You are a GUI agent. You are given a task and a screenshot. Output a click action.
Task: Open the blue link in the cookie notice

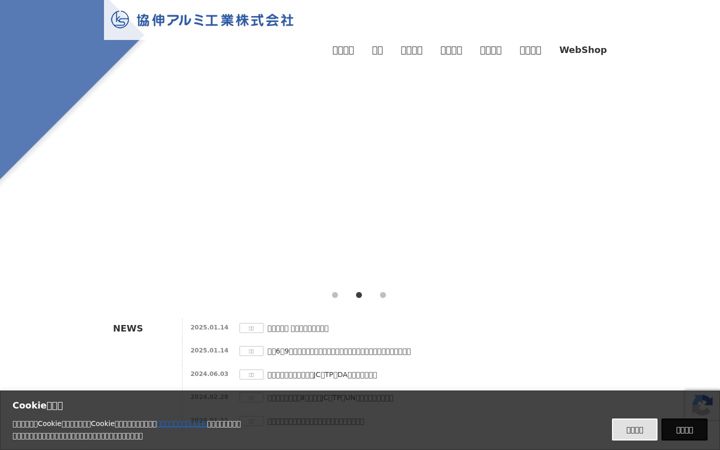click(x=182, y=424)
